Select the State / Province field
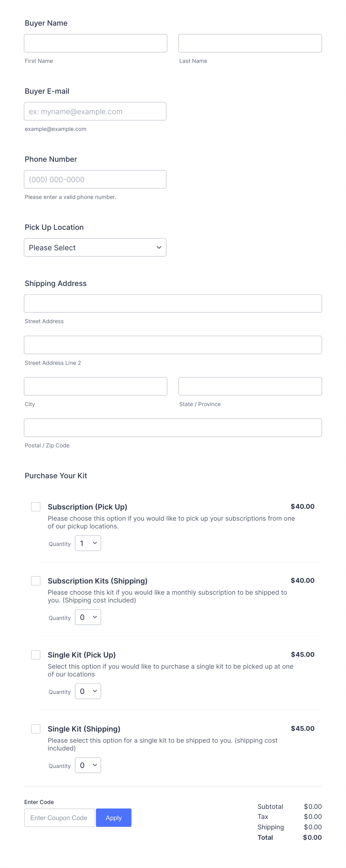Screen dimensions: 346x868 (x=250, y=386)
